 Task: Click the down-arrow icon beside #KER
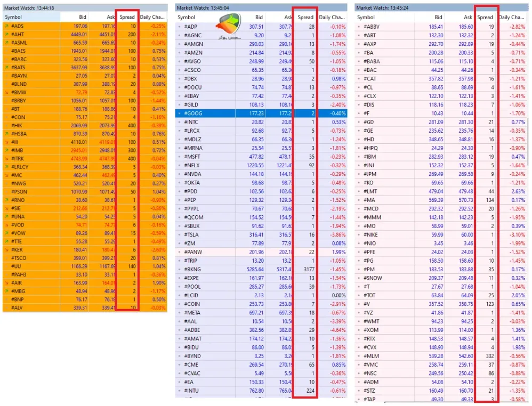(7, 250)
